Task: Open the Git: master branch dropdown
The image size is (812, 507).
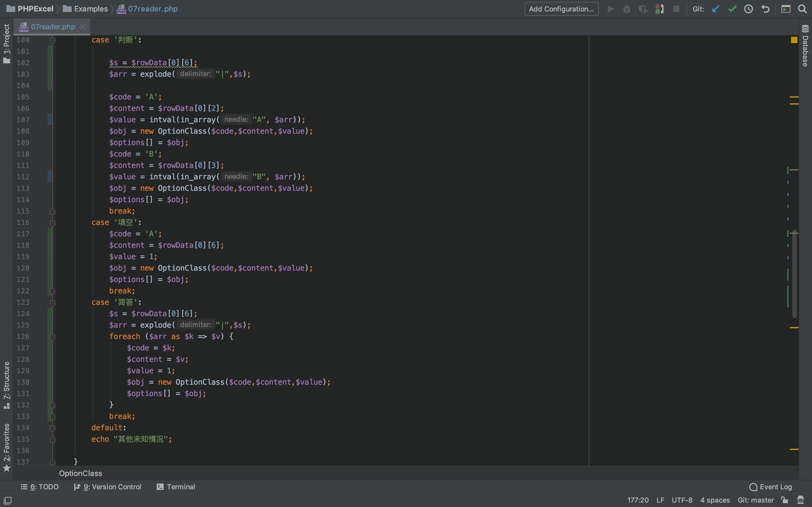Action: pyautogui.click(x=755, y=500)
